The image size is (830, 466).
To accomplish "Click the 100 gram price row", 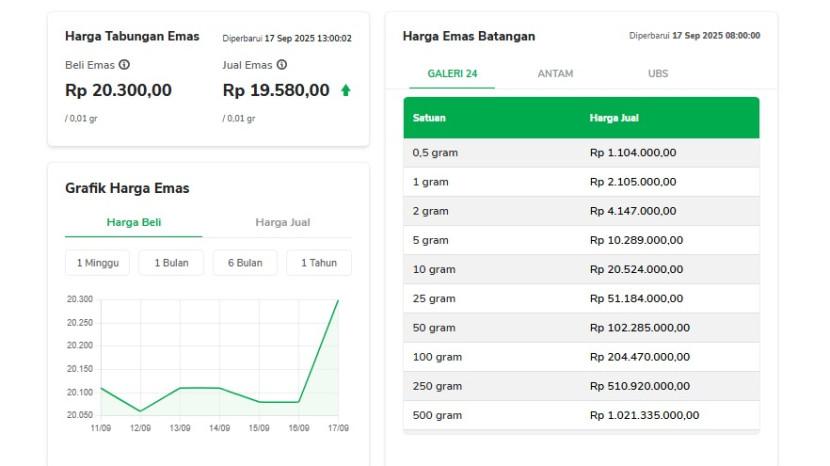I will pyautogui.click(x=581, y=357).
